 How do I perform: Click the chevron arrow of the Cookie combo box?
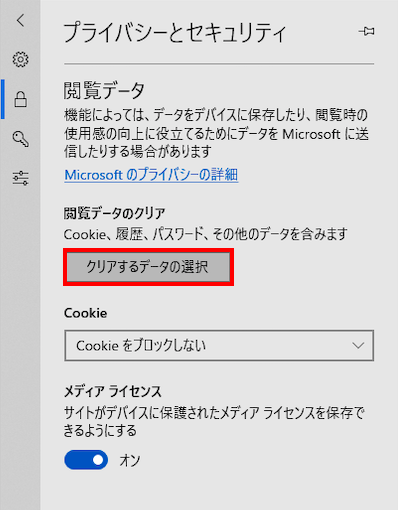(x=358, y=346)
